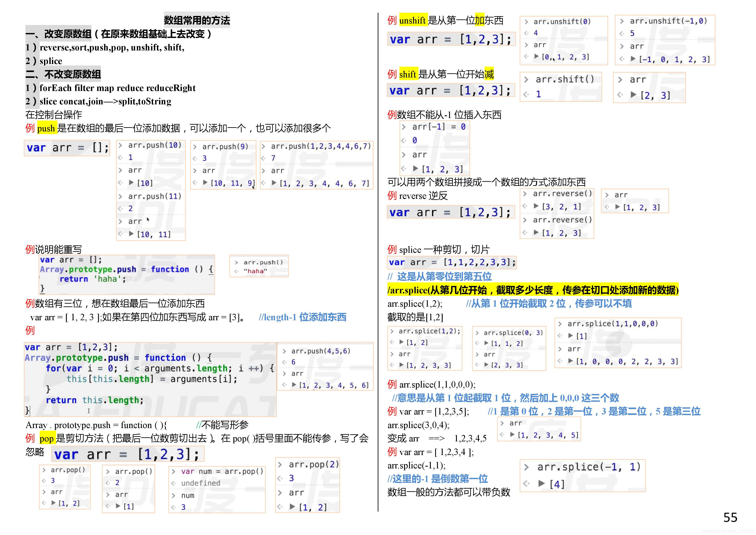Click the yellow highlighted word push
This screenshot has height=535, width=756.
point(46,128)
